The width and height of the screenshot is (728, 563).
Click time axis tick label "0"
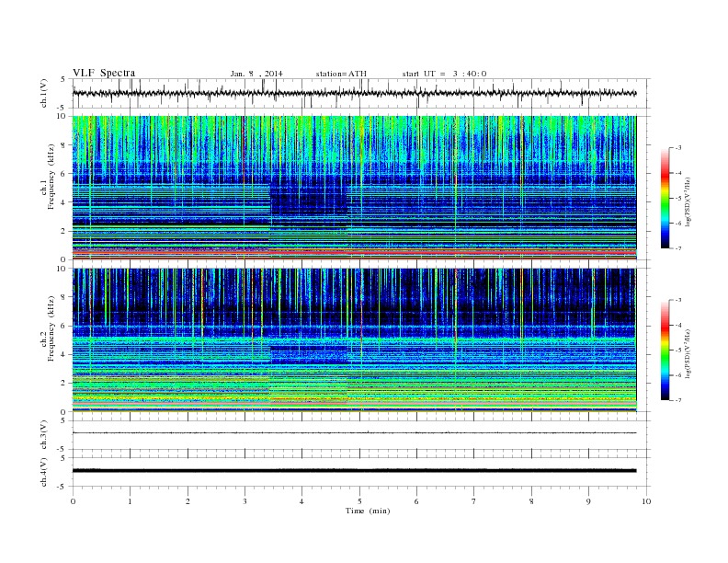pos(73,501)
